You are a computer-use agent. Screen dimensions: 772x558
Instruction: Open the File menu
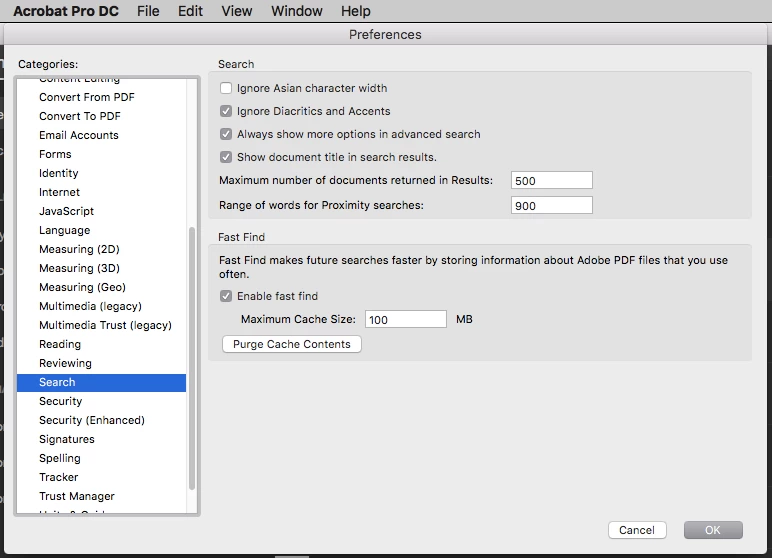tap(148, 11)
